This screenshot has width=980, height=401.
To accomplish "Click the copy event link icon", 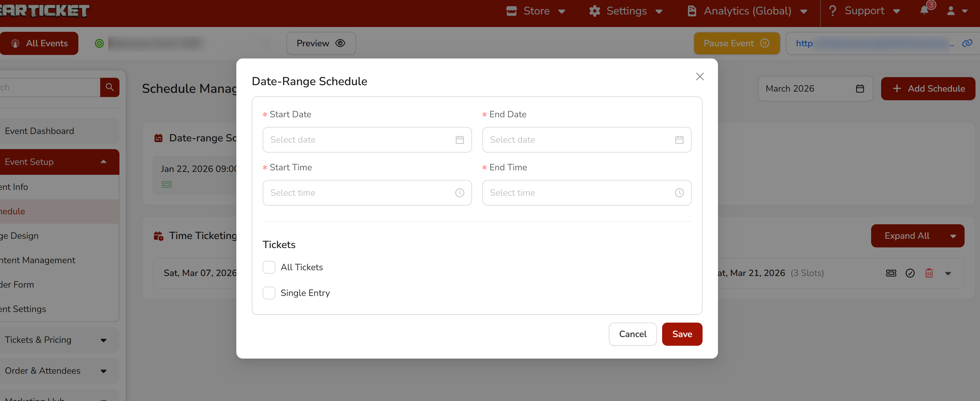I will click(x=967, y=43).
